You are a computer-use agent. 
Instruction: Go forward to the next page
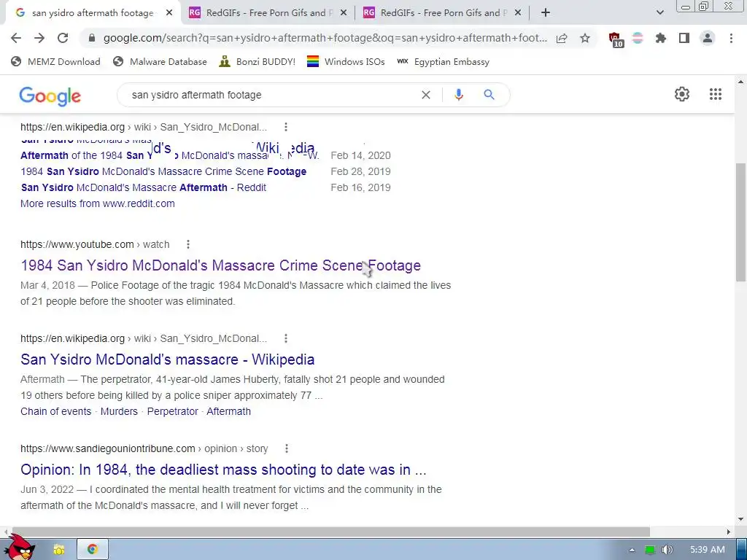coord(39,38)
